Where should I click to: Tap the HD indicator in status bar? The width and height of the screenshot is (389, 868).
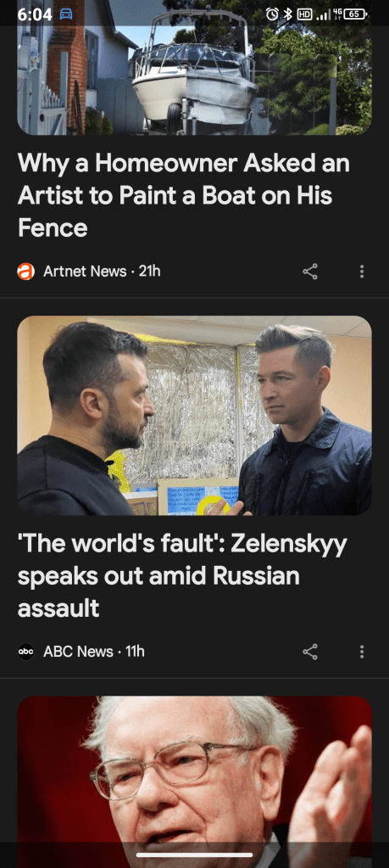click(304, 14)
